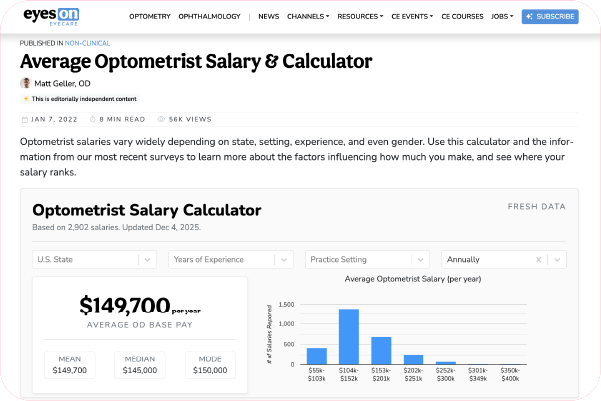The height and width of the screenshot is (401, 601).
Task: Open the Ophthalmology section
Action: (x=209, y=16)
